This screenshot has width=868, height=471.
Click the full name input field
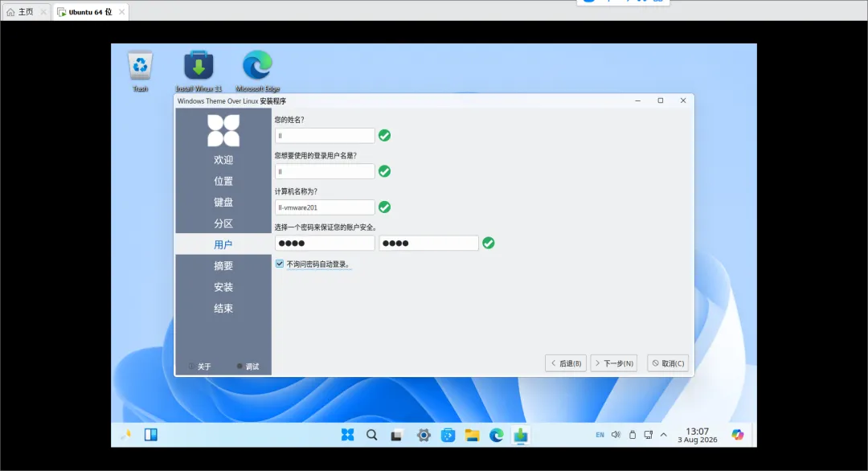[325, 136]
